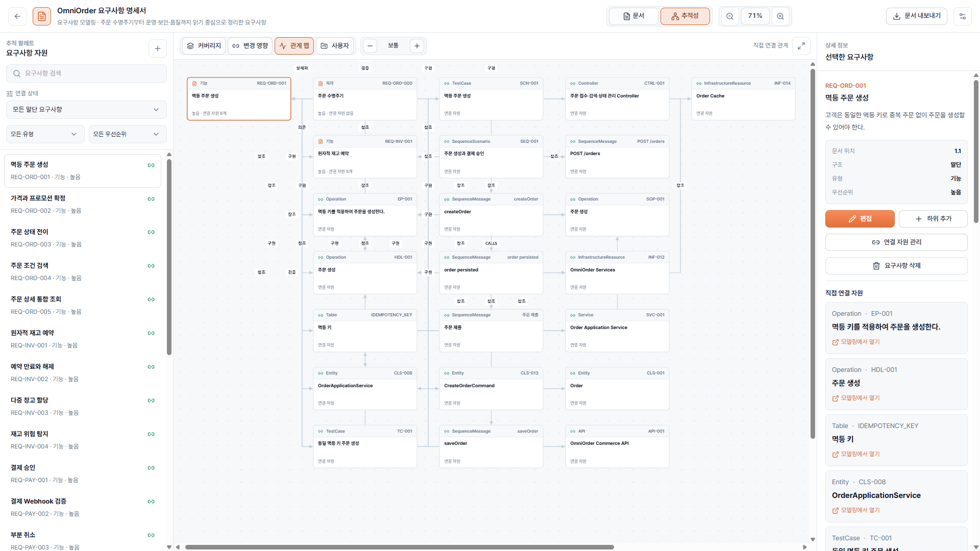Click the canvas vertical scrollbar
The width and height of the screenshot is (980, 551).
[x=813, y=254]
